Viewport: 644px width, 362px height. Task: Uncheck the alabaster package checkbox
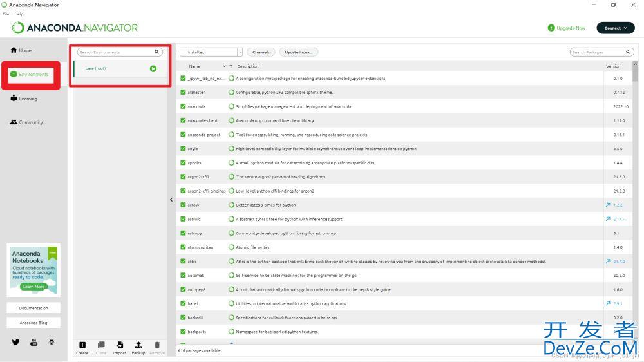[x=183, y=92]
